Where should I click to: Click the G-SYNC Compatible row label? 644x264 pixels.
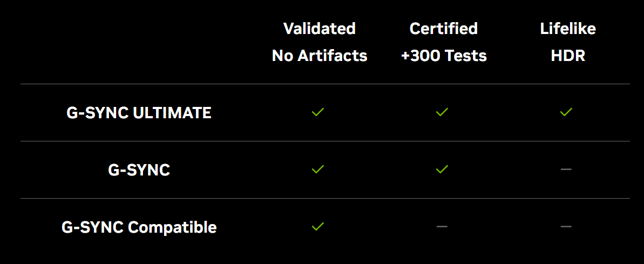[x=139, y=227]
